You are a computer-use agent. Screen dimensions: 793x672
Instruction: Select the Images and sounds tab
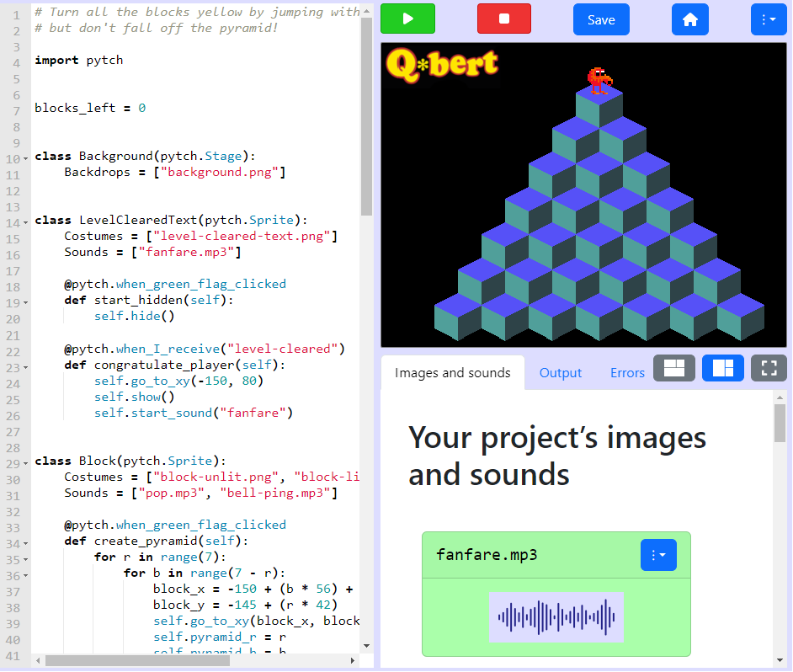452,373
